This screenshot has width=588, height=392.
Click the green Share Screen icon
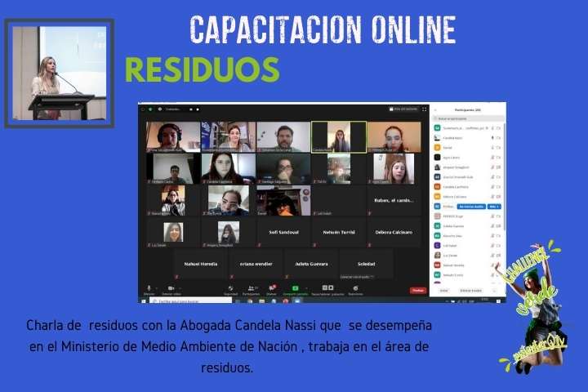coord(295,288)
